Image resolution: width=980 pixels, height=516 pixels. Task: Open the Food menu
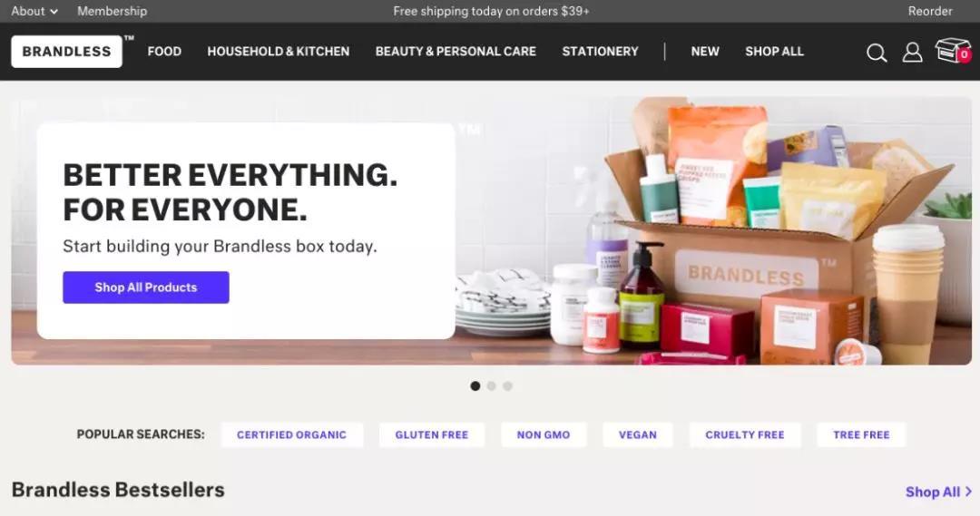(164, 52)
